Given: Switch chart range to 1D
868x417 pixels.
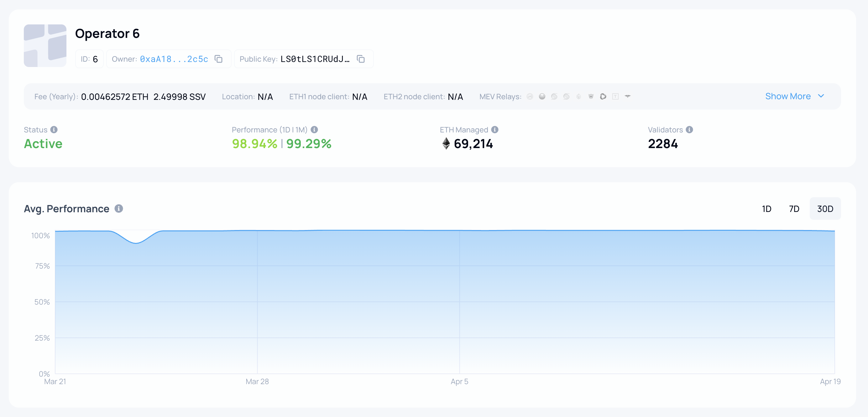Looking at the screenshot, I should click(766, 209).
